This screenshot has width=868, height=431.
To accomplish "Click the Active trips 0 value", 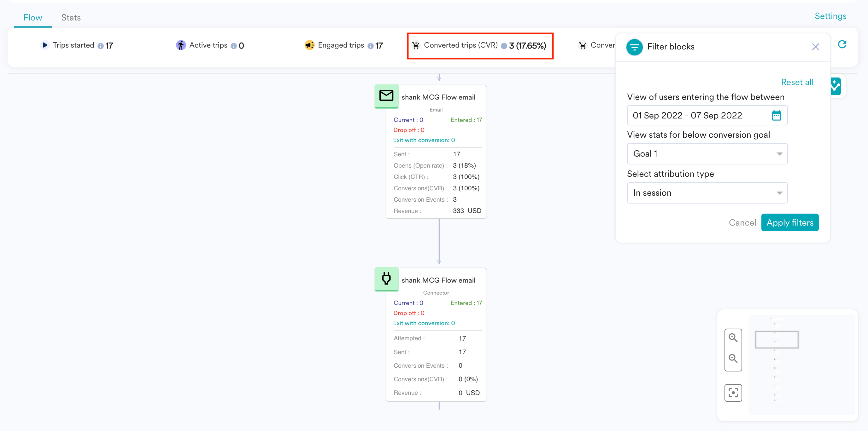I will tap(241, 46).
